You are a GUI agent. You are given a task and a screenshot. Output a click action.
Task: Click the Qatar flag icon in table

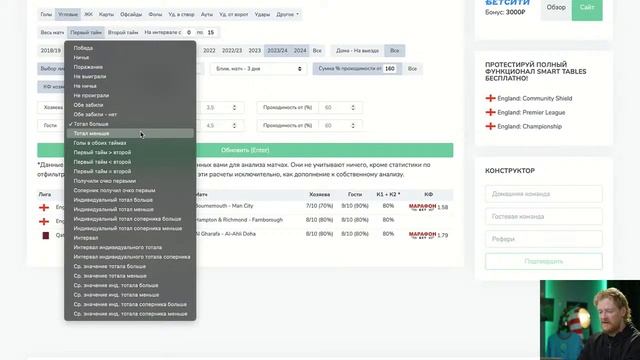(x=46, y=236)
